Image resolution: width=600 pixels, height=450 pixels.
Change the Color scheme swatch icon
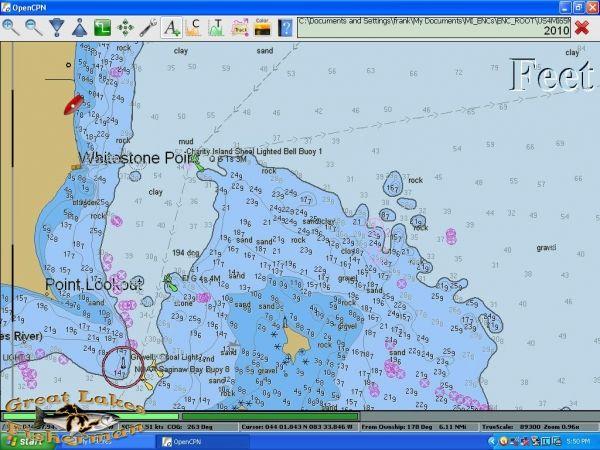[263, 28]
